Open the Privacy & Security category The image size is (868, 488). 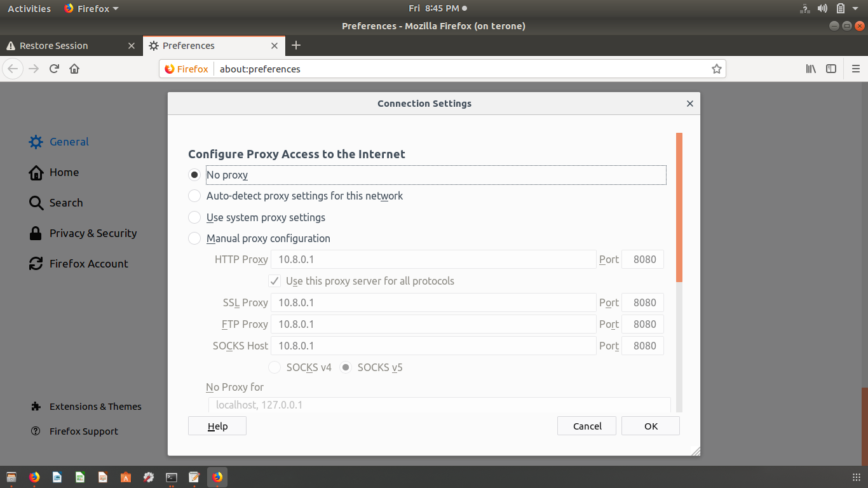pos(83,233)
